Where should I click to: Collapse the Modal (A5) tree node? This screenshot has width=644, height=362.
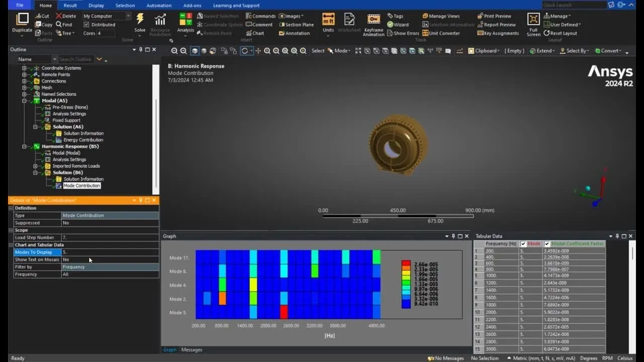click(x=24, y=101)
